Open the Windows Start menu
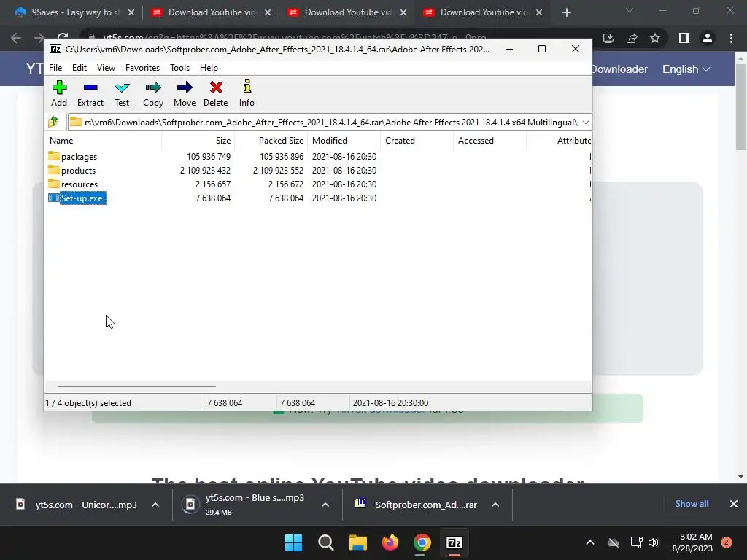Screen dimensions: 747x560 click(293, 542)
